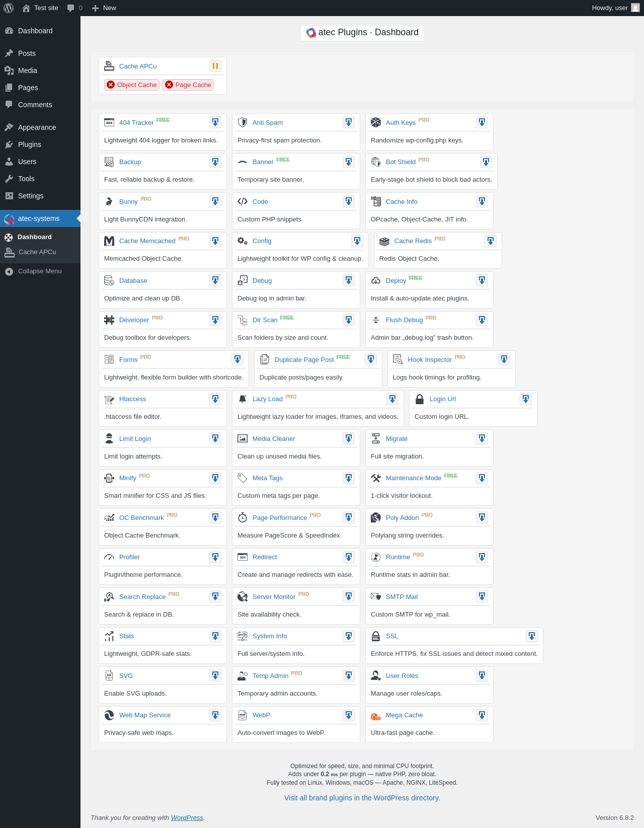
Task: Click the WordPress logo in admin bar
Action: 9,8
